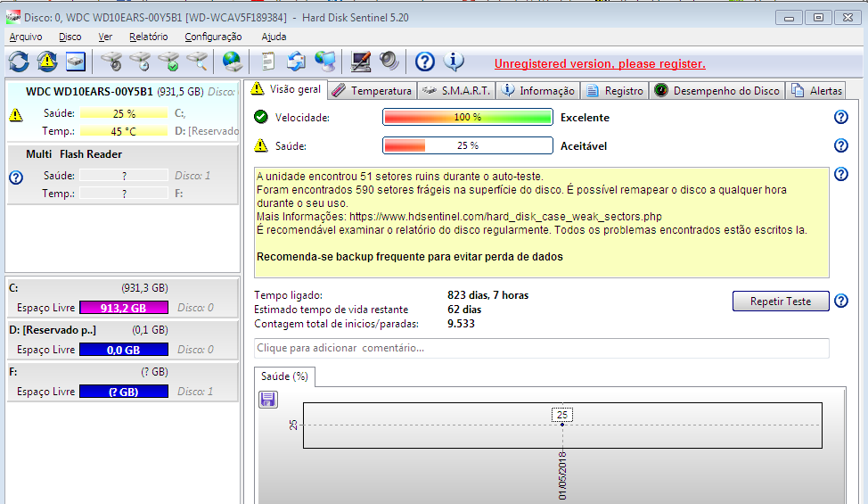Click the disk with green checkmark icon
Image resolution: width=868 pixels, height=504 pixels.
pos(168,62)
